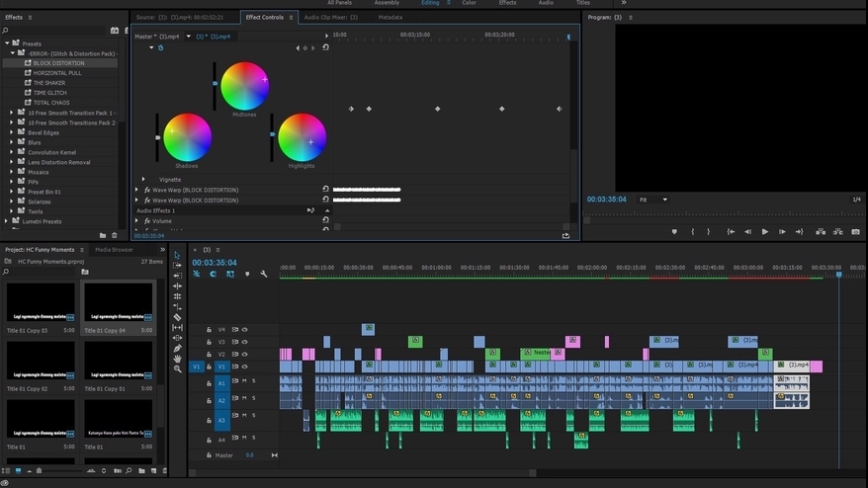Toggle V2 track eye visibility

click(244, 354)
